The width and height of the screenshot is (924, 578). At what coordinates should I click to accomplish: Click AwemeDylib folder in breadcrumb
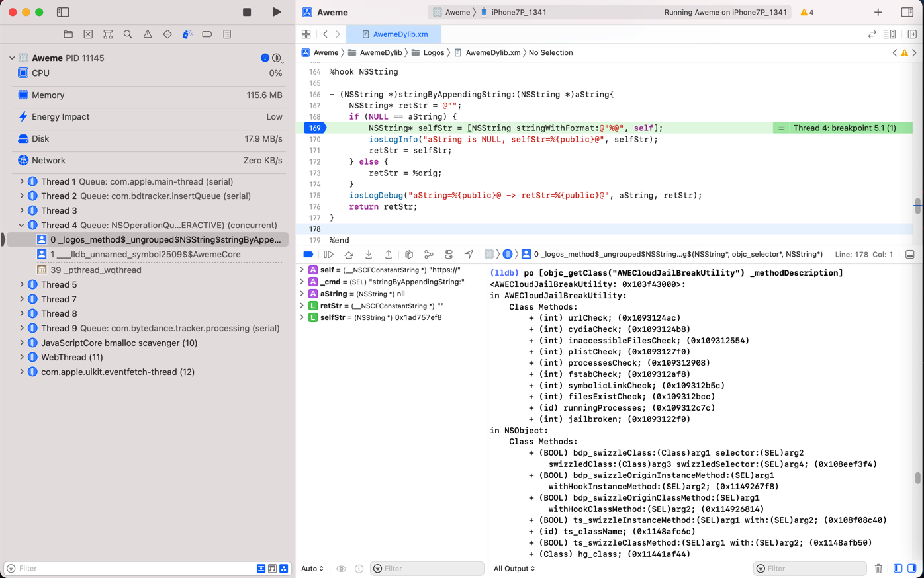(x=375, y=52)
